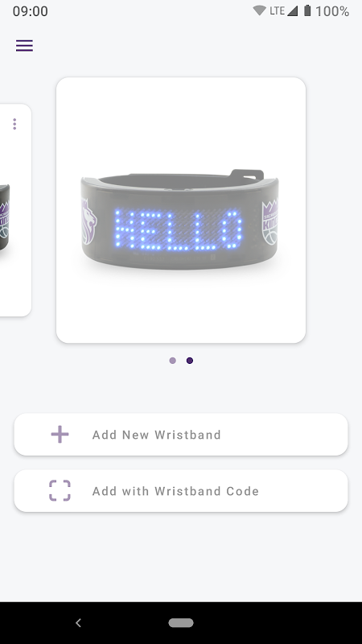Viewport: 362px width, 644px height.
Task: Select the HELLO wristband card
Action: click(181, 210)
